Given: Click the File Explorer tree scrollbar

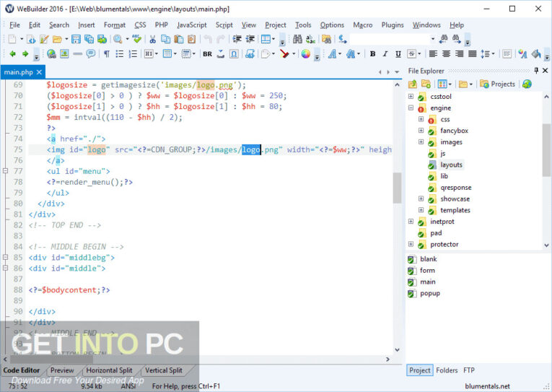Looking at the screenshot, I should (546, 149).
